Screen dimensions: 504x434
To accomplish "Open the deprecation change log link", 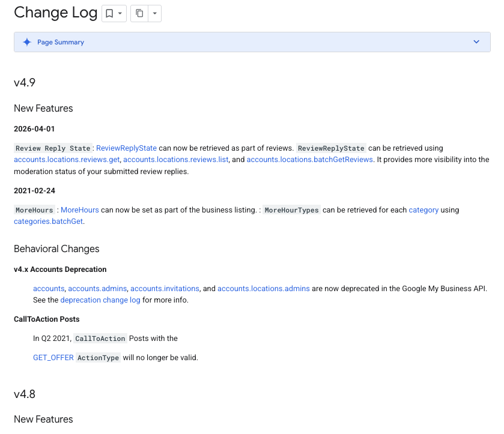I will coord(100,300).
